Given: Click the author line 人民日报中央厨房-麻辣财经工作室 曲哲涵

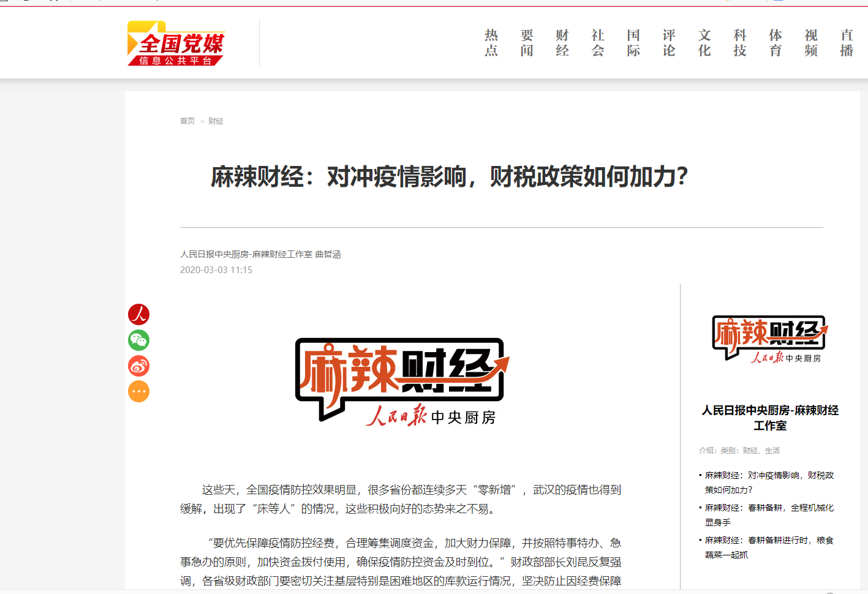Looking at the screenshot, I should tap(260, 254).
